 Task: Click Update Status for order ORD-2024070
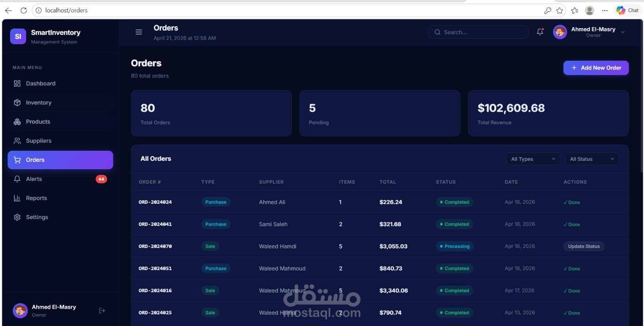point(584,246)
